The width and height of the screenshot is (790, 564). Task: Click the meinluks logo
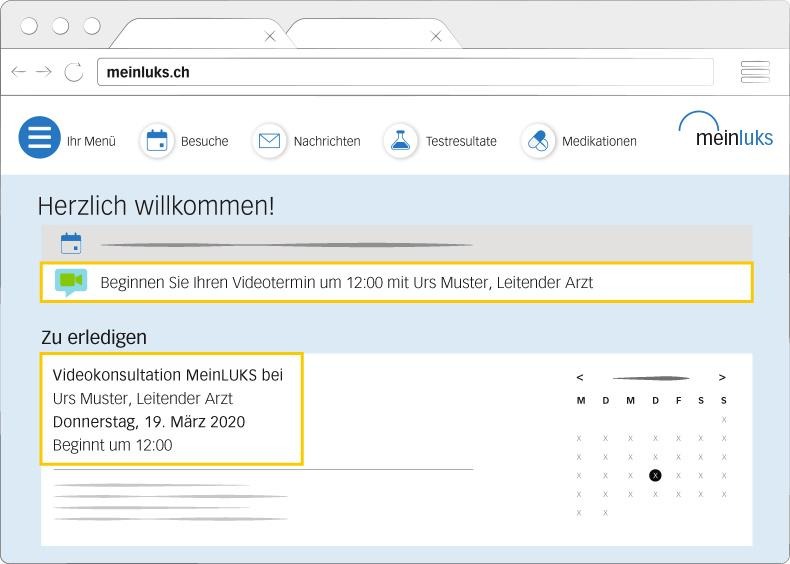pyautogui.click(x=726, y=130)
